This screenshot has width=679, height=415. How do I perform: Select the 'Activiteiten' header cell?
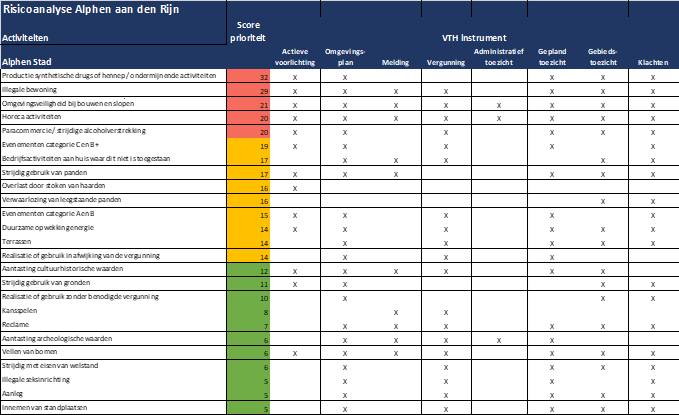pos(26,37)
